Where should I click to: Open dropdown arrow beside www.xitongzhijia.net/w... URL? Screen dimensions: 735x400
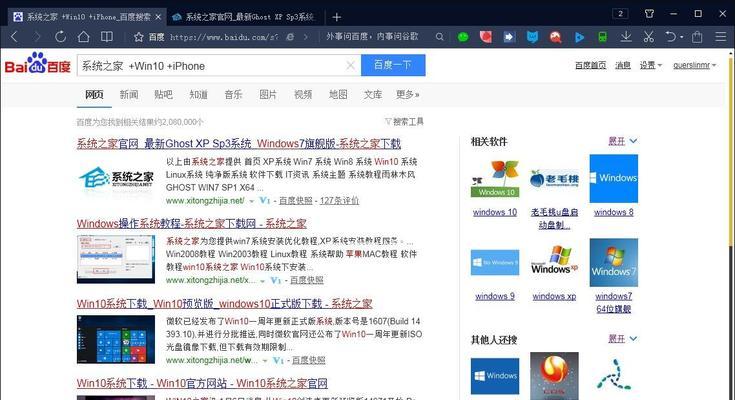pos(265,361)
